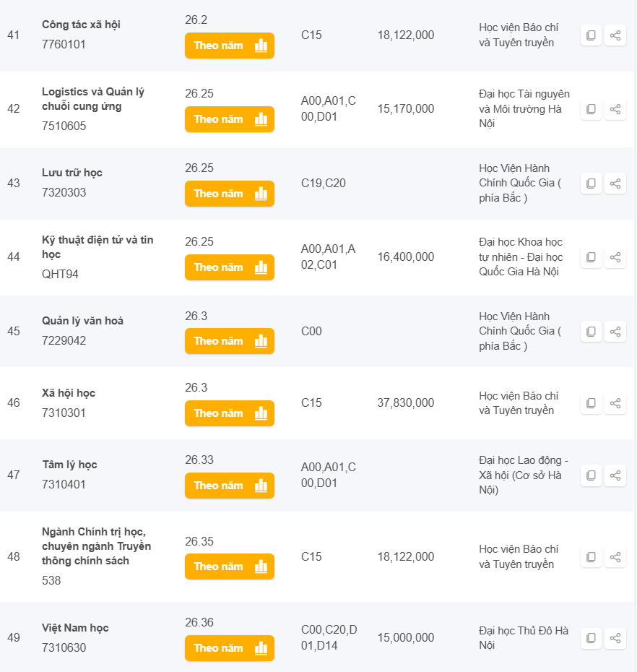The image size is (637, 672).
Task: Share row 42 Logistics entry
Action: pyautogui.click(x=615, y=109)
